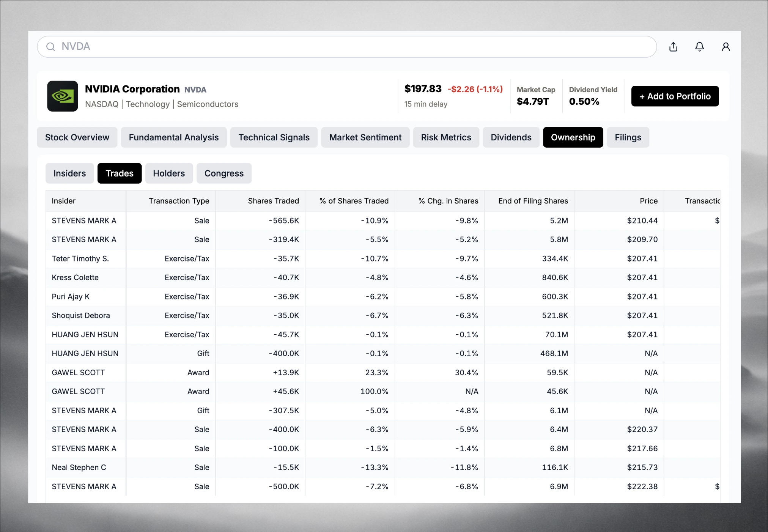768x532 pixels.
Task: Select the Trades sub-tab
Action: click(120, 173)
